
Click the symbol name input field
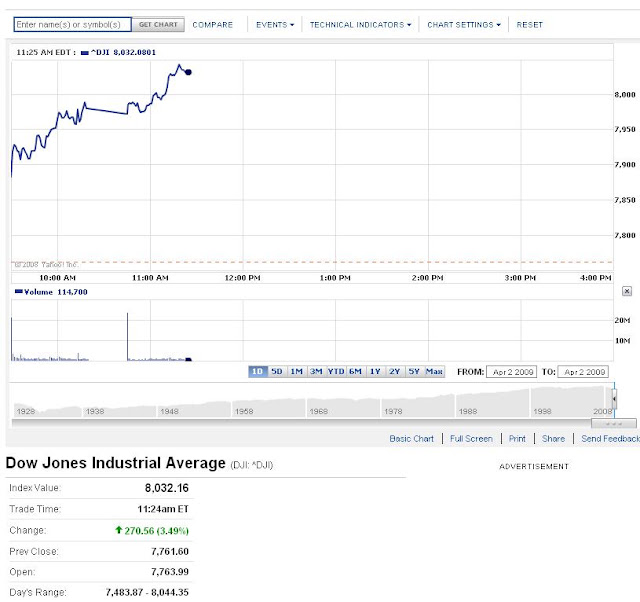72,24
